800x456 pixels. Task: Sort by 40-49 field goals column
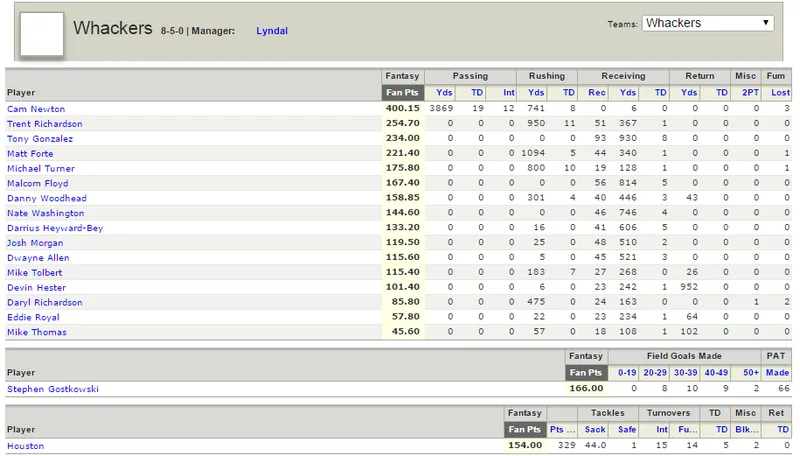coord(716,372)
